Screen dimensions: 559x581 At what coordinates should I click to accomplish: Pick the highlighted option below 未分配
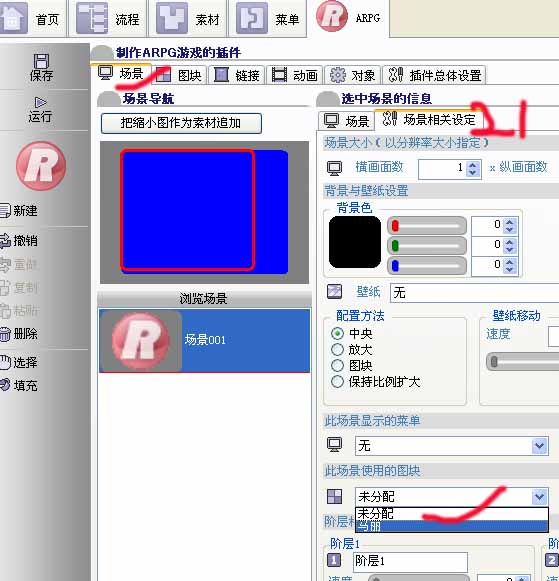(452, 526)
